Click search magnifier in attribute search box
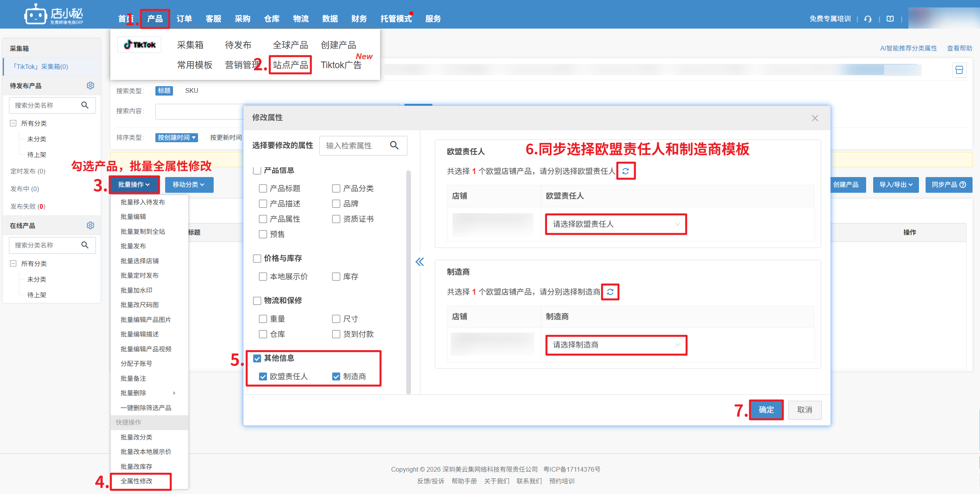The image size is (980, 494). pos(394,146)
